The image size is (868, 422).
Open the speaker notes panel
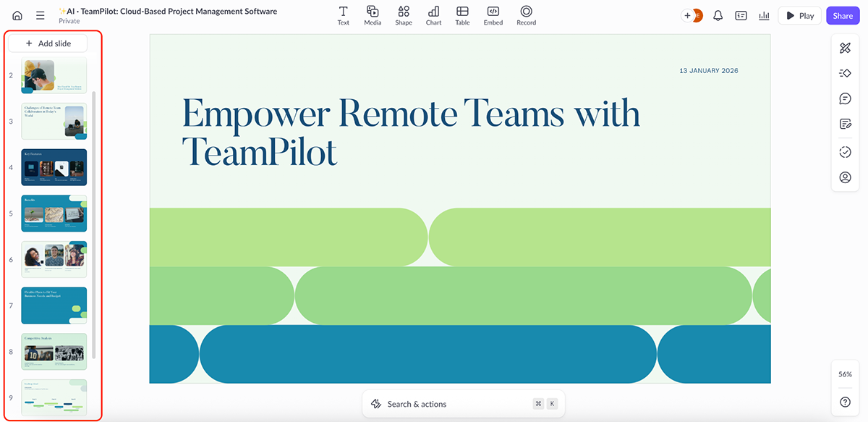(845, 123)
